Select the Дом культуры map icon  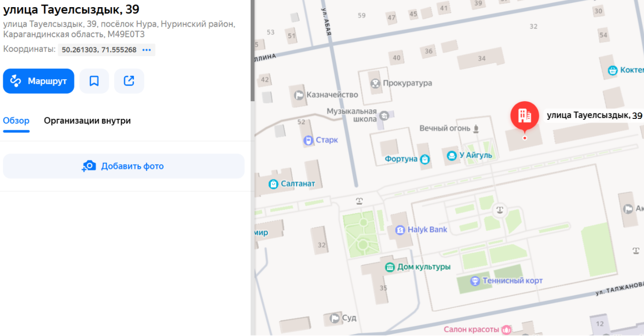pos(390,267)
